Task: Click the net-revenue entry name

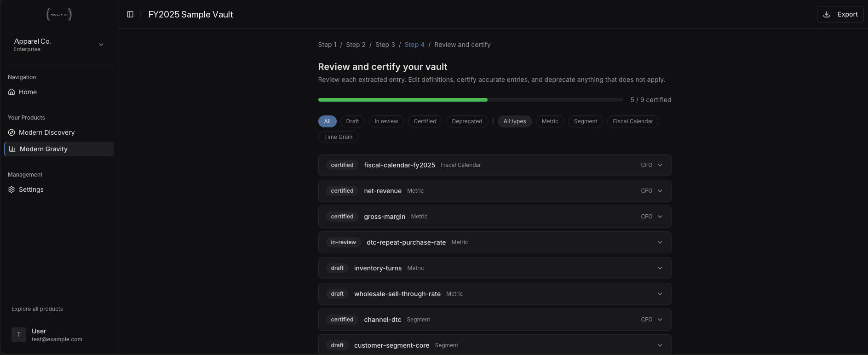Action: pos(383,191)
